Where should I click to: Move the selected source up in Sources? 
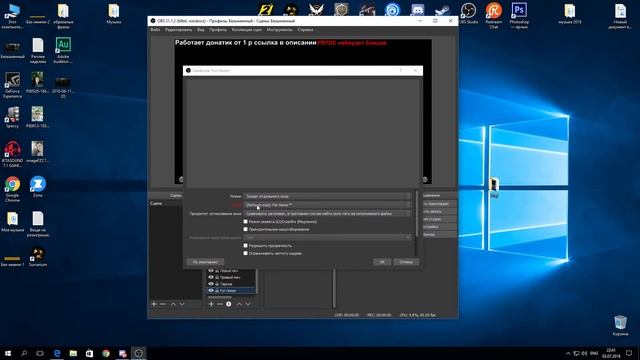coord(239,304)
